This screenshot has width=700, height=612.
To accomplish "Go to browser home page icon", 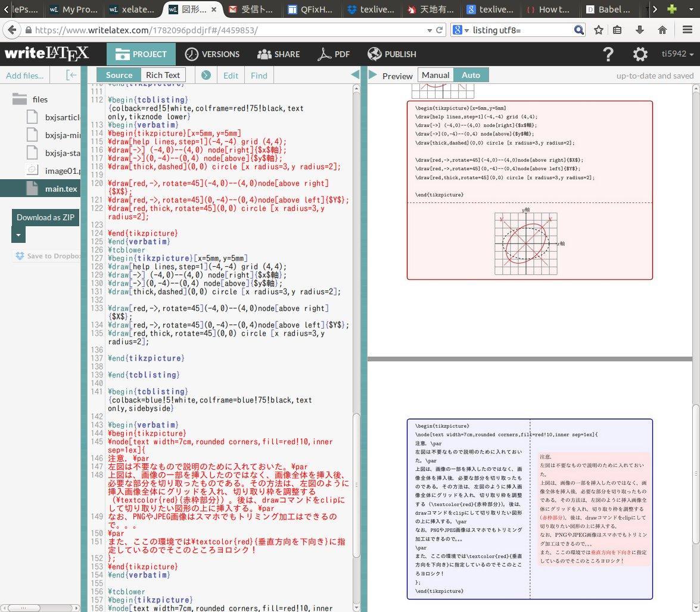I will (662, 30).
